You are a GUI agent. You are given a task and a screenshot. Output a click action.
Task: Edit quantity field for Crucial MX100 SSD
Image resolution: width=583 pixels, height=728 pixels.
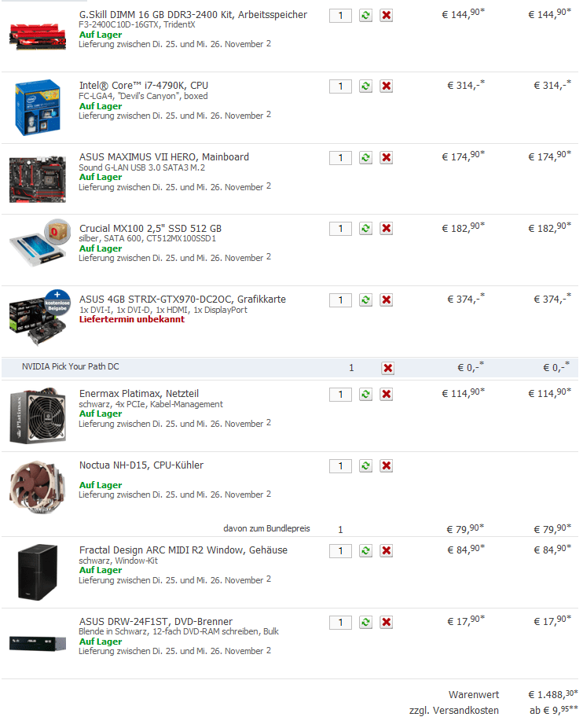(341, 229)
